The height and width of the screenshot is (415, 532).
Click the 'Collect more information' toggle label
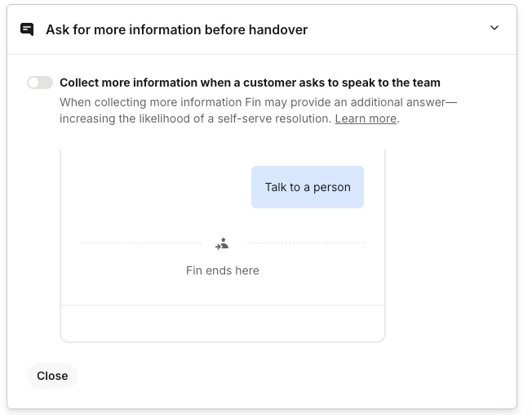click(x=250, y=83)
